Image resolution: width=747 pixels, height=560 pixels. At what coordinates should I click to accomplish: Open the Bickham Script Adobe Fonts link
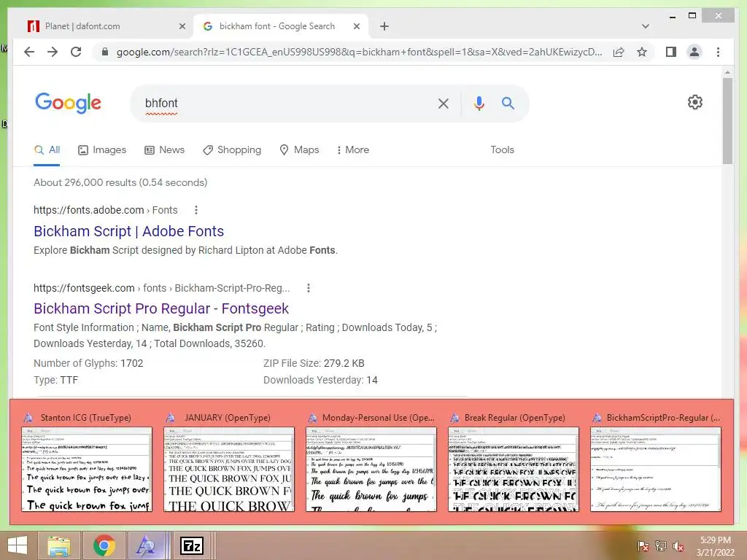[128, 231]
